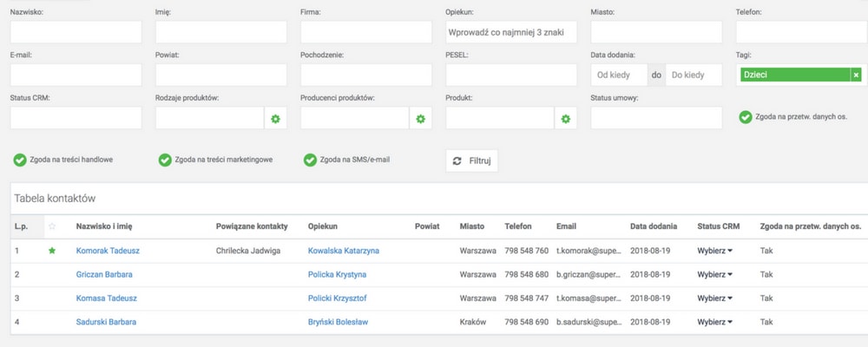The height and width of the screenshot is (347, 868).
Task: Open settings gear next to Rodzaje produktów
Action: click(276, 119)
